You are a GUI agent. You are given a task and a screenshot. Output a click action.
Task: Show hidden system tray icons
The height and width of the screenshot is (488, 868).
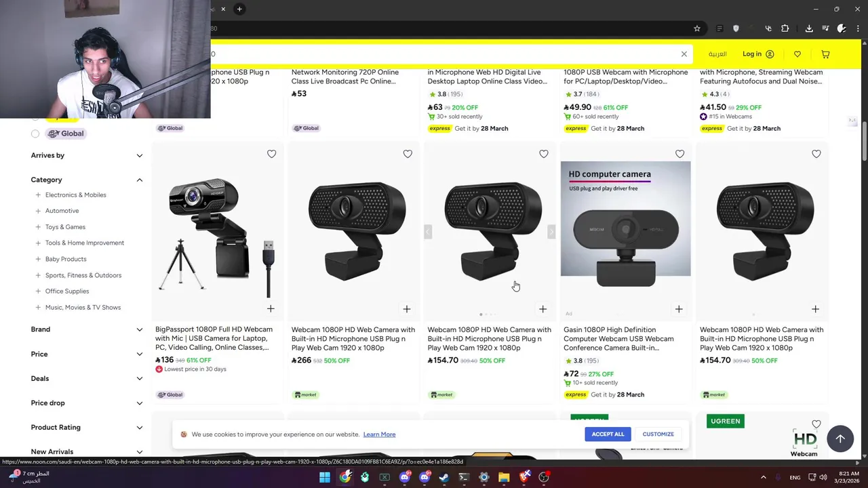pos(763,477)
